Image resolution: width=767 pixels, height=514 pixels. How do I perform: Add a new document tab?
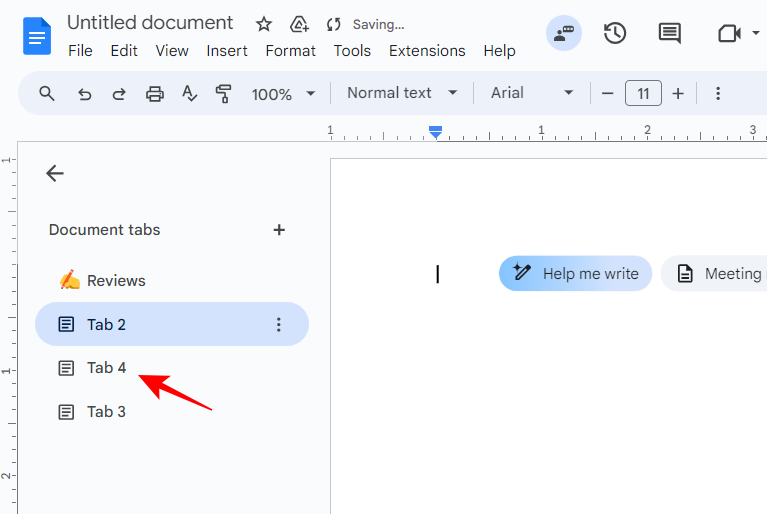pyautogui.click(x=279, y=230)
